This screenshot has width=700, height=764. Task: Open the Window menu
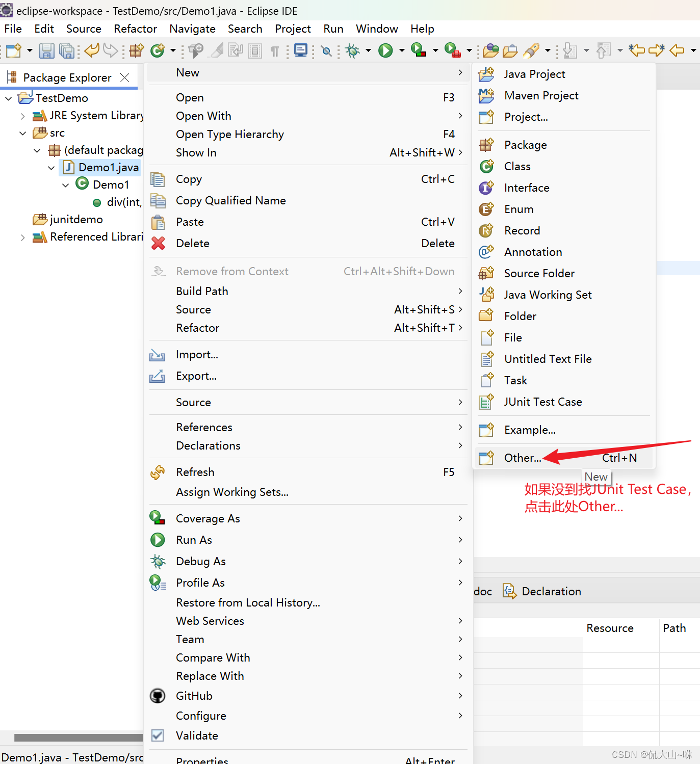(377, 29)
